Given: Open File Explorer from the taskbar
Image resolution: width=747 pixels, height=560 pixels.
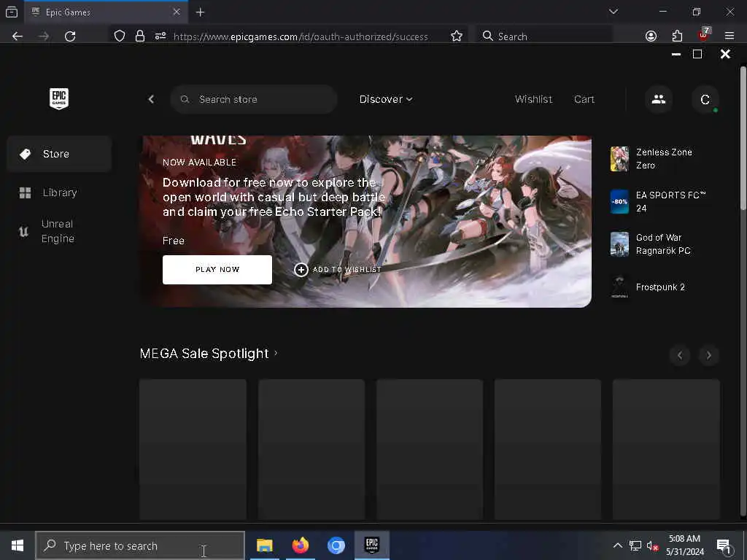Looking at the screenshot, I should (264, 545).
